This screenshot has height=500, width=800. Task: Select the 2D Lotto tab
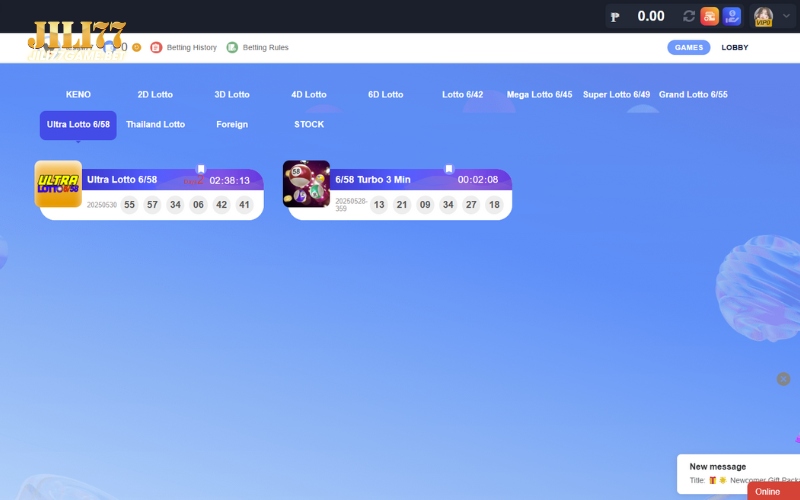pos(155,94)
